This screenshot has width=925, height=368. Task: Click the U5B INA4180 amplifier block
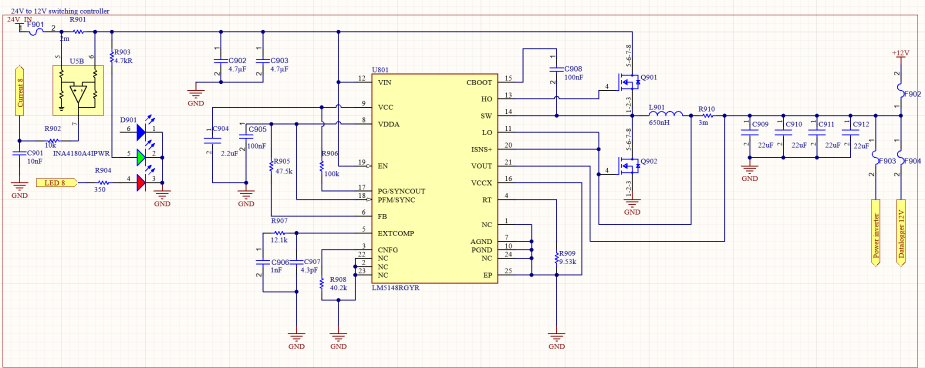(78, 90)
